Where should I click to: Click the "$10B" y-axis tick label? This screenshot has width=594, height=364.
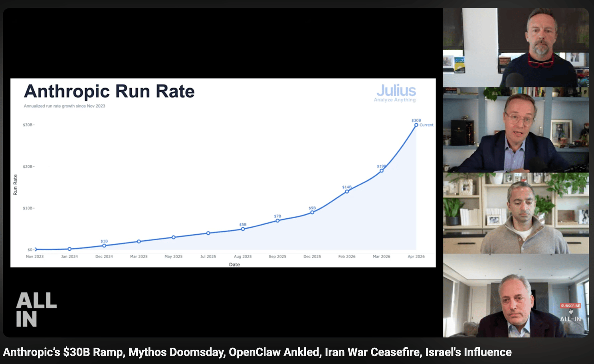click(28, 208)
